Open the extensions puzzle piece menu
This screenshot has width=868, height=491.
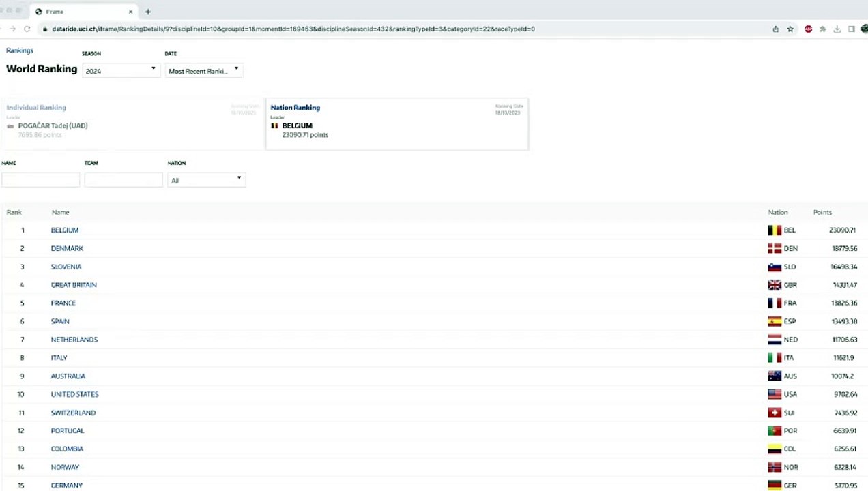[x=822, y=29]
